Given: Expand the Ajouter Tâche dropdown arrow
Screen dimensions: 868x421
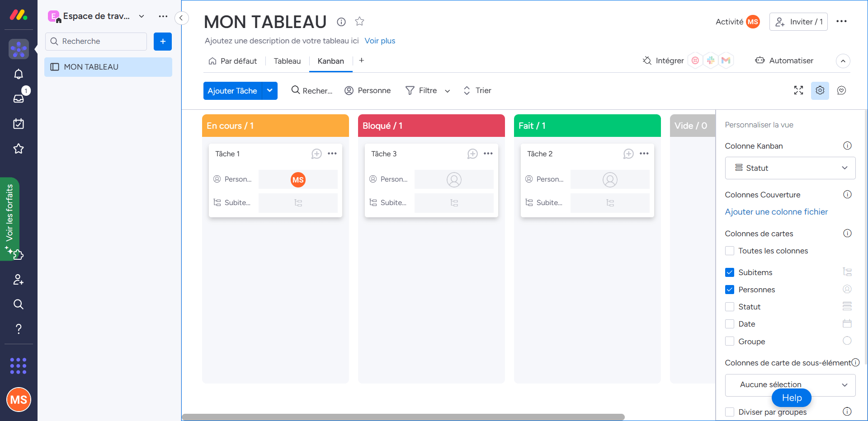Looking at the screenshot, I should click(x=270, y=91).
